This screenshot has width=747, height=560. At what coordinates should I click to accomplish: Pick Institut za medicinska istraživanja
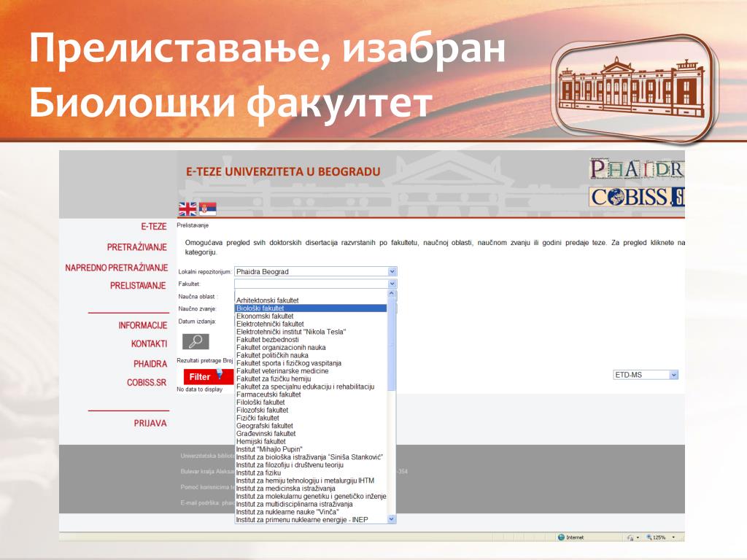point(311,489)
